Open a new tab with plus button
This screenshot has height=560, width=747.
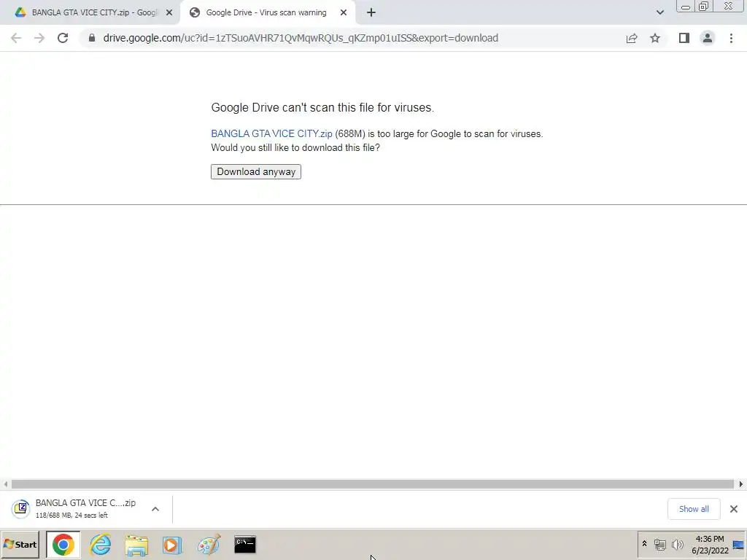(371, 13)
